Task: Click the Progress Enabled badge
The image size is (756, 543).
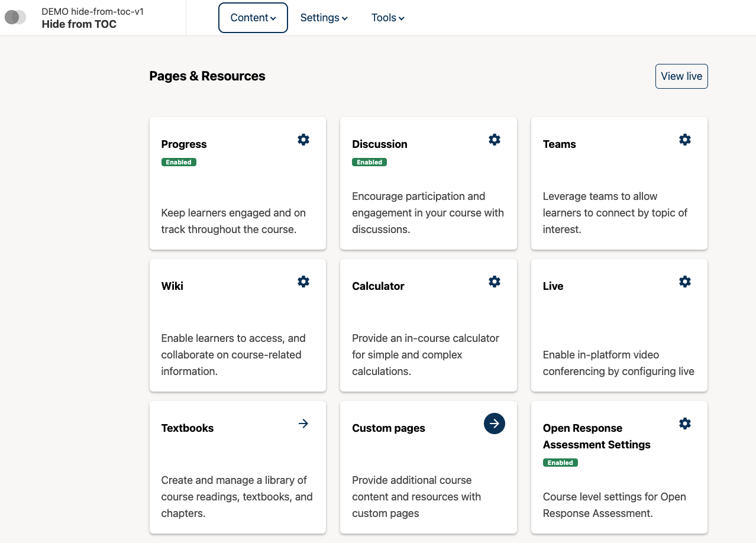Action: 179,162
